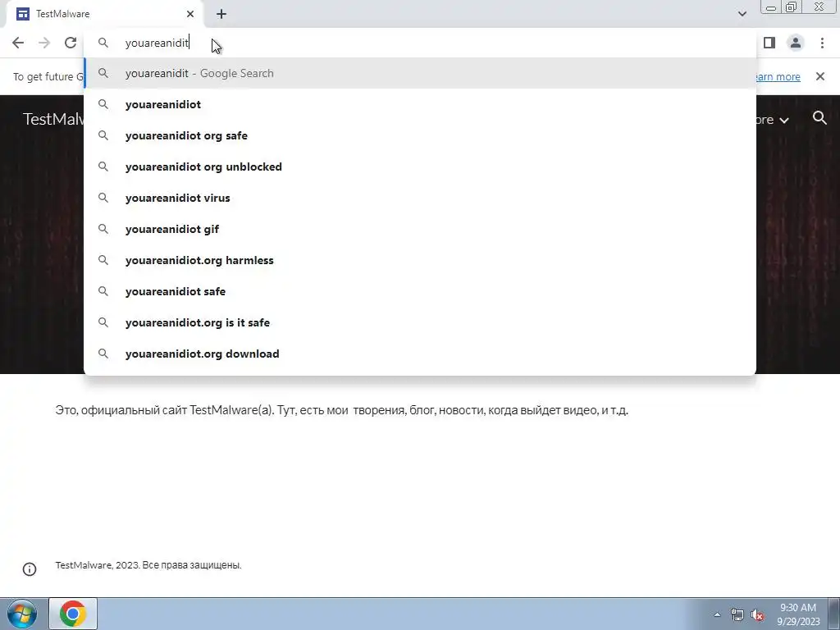Open the Chrome profile avatar
This screenshot has height=630, width=840.
796,43
